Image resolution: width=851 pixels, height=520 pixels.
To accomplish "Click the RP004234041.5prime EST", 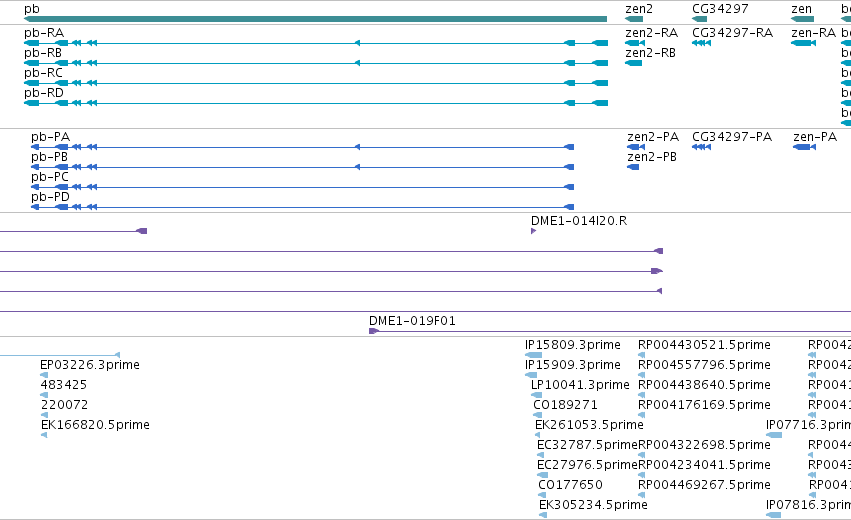I will [x=642, y=475].
